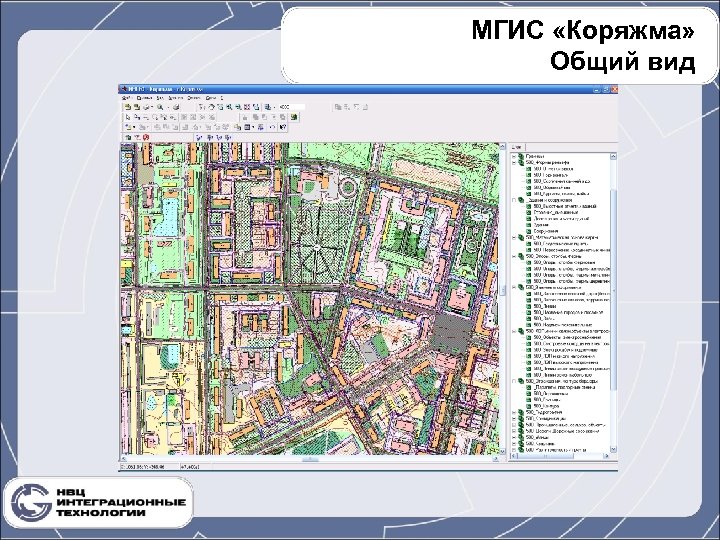Click the layer panel's scroll up arrow
The image size is (720, 540).
(613, 156)
